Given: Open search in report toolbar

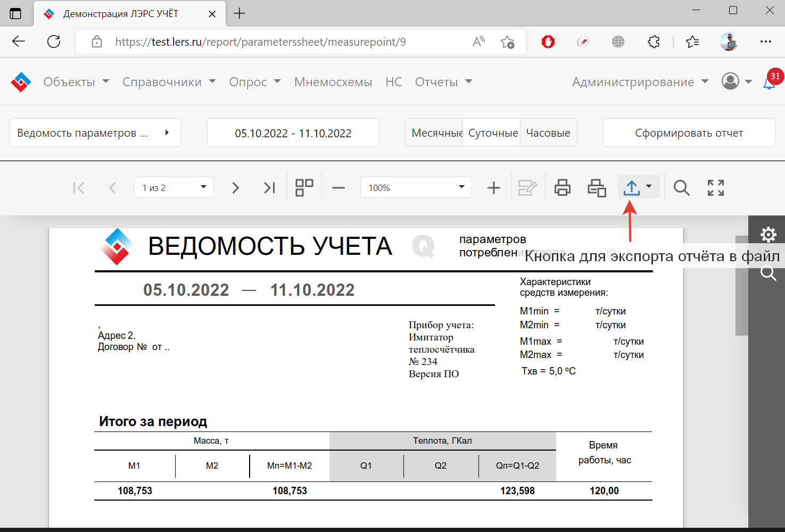Looking at the screenshot, I should coord(681,188).
